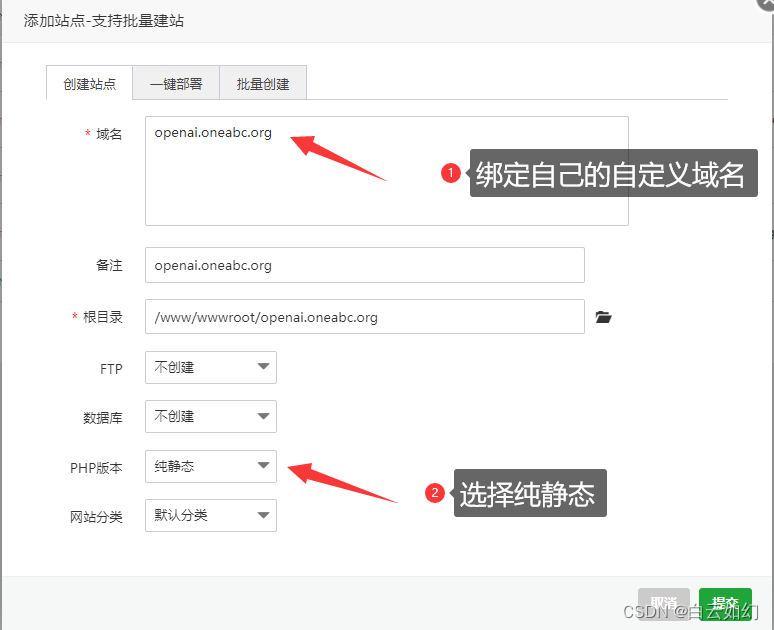Click the 根目录 field label
Viewport: 774px width, 630px height.
[102, 317]
